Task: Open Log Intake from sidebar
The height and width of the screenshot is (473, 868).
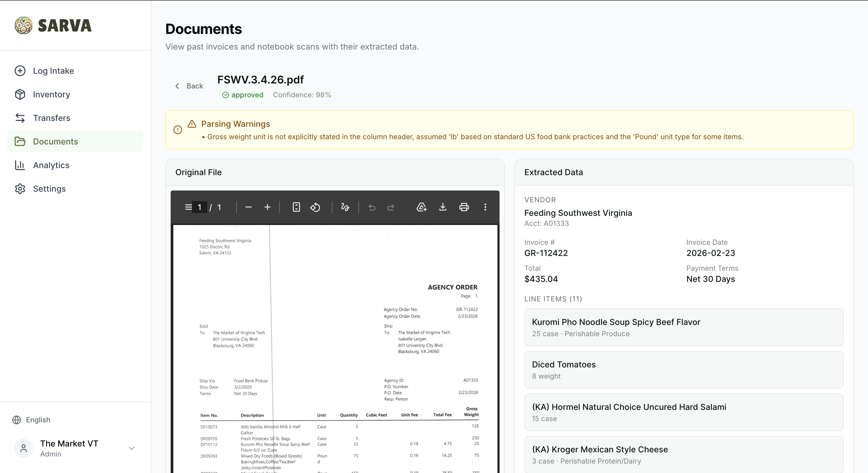Action: [x=53, y=71]
